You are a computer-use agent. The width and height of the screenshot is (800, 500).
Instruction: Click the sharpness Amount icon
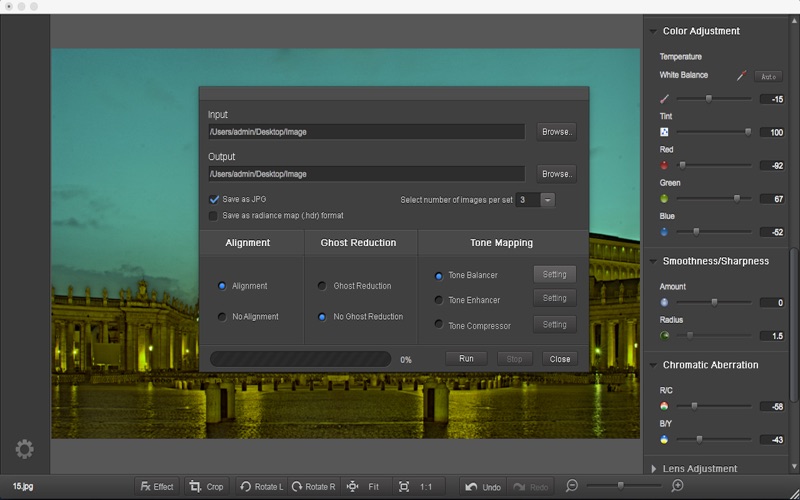point(664,303)
